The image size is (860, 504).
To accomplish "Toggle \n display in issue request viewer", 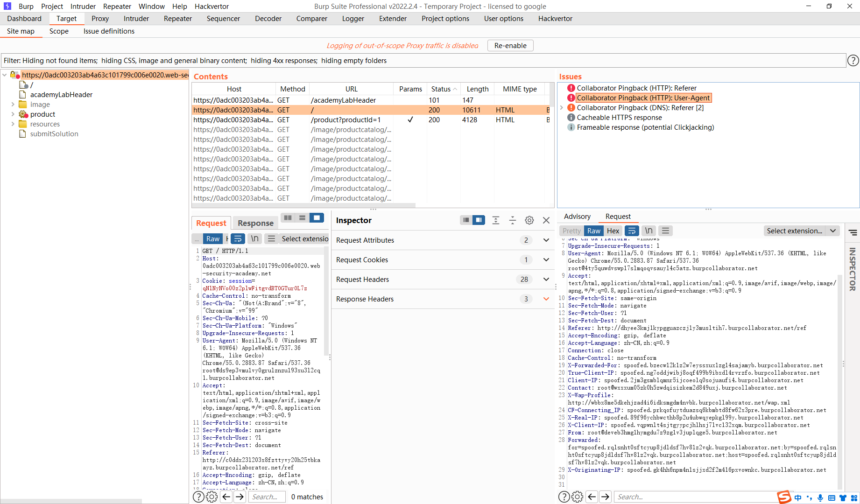I will coord(649,231).
